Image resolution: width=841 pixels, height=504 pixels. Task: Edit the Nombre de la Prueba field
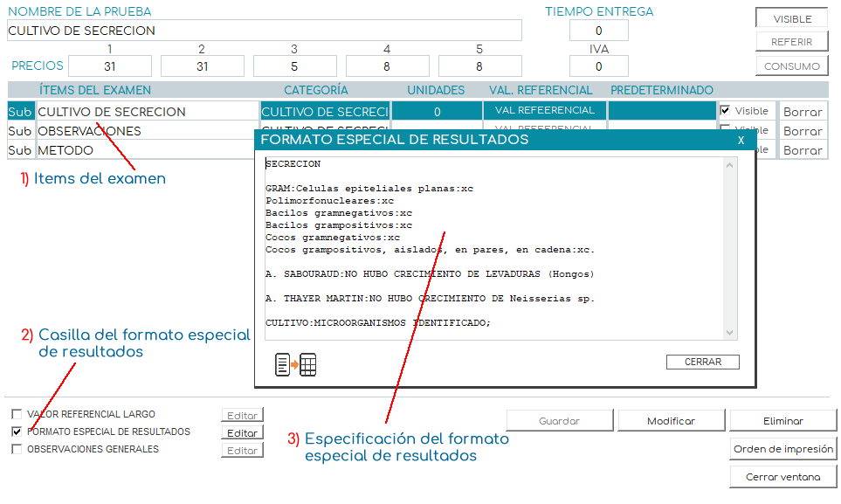click(264, 31)
